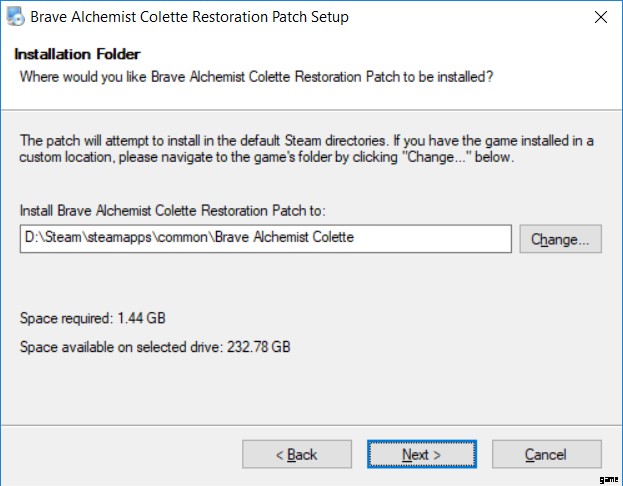Click the "Install Brave Alchemist Colette Restoration Patch to:" label
This screenshot has height=486, width=623.
[x=173, y=210]
